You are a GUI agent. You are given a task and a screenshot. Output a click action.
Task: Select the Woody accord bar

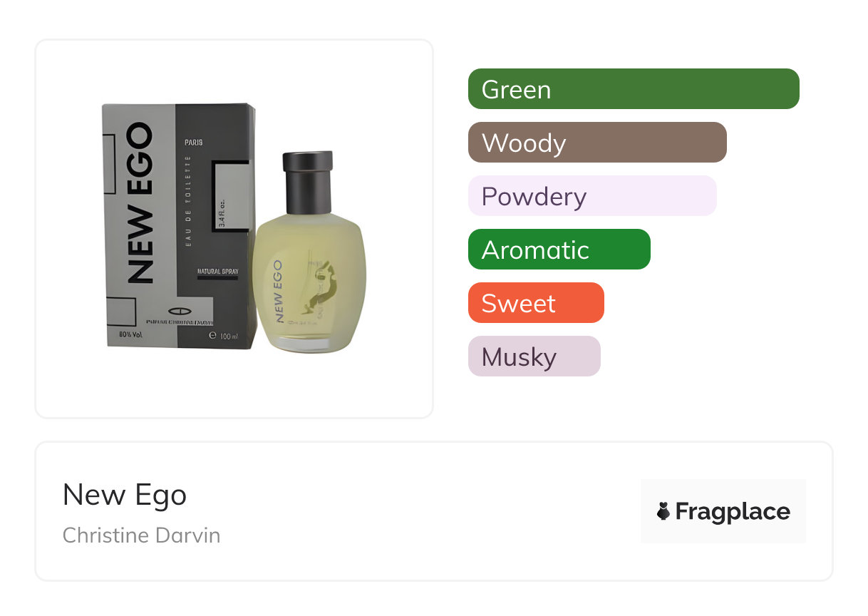click(597, 143)
